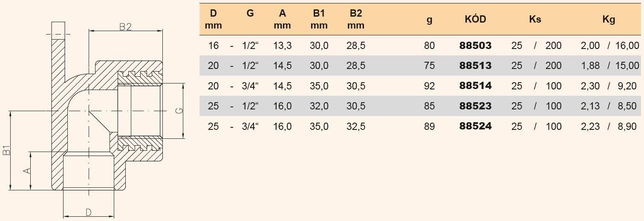Click the 2,00 Kg value in first row
The height and width of the screenshot is (221, 644).
tap(590, 46)
